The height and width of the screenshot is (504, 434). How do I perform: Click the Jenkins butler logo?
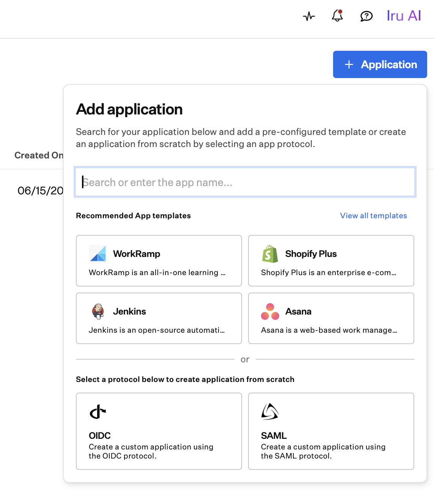98,311
